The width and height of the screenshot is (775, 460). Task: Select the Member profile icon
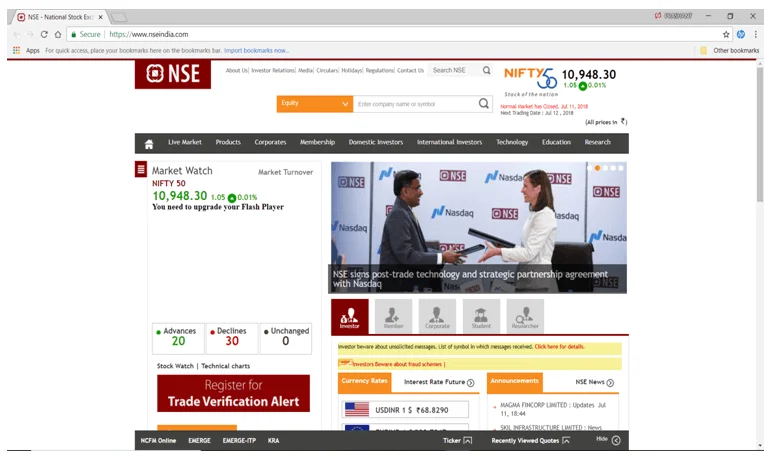pyautogui.click(x=393, y=317)
